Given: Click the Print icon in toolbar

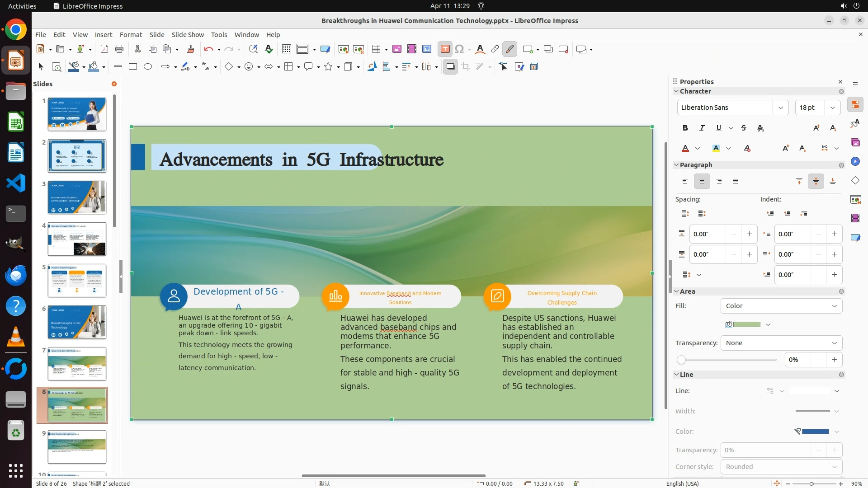Looking at the screenshot, I should (119, 49).
